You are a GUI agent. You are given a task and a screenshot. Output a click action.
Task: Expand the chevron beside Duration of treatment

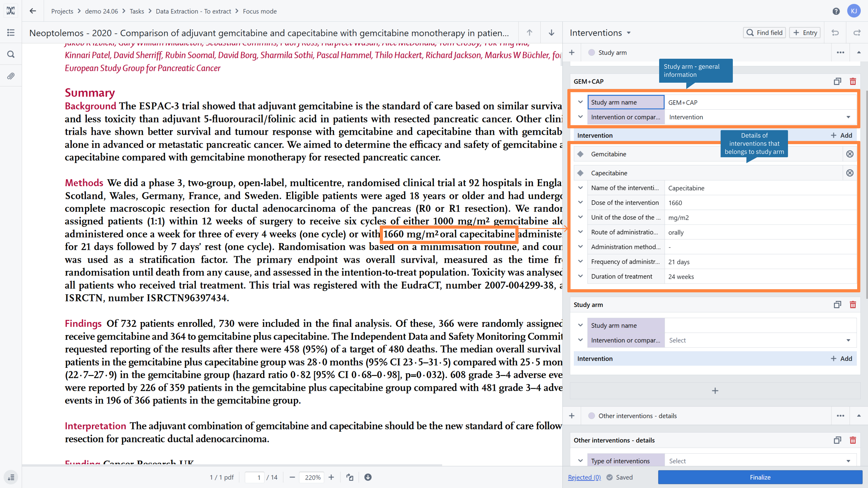tap(580, 276)
